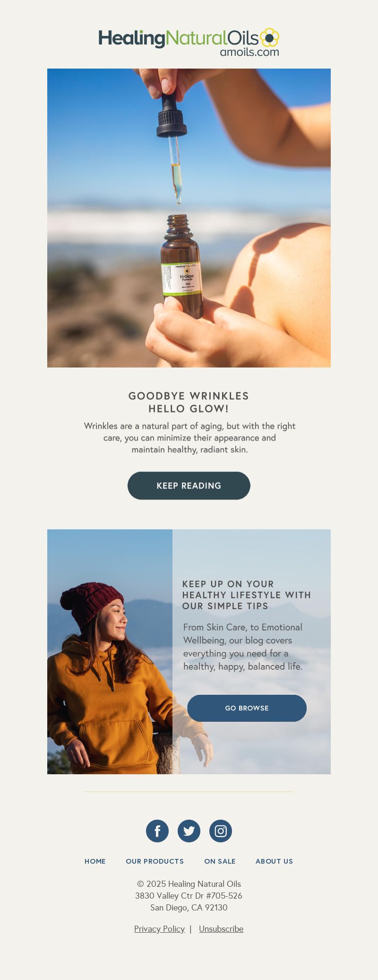Click the KEEP READING button
Screen dimensions: 378x980
pos(189,486)
